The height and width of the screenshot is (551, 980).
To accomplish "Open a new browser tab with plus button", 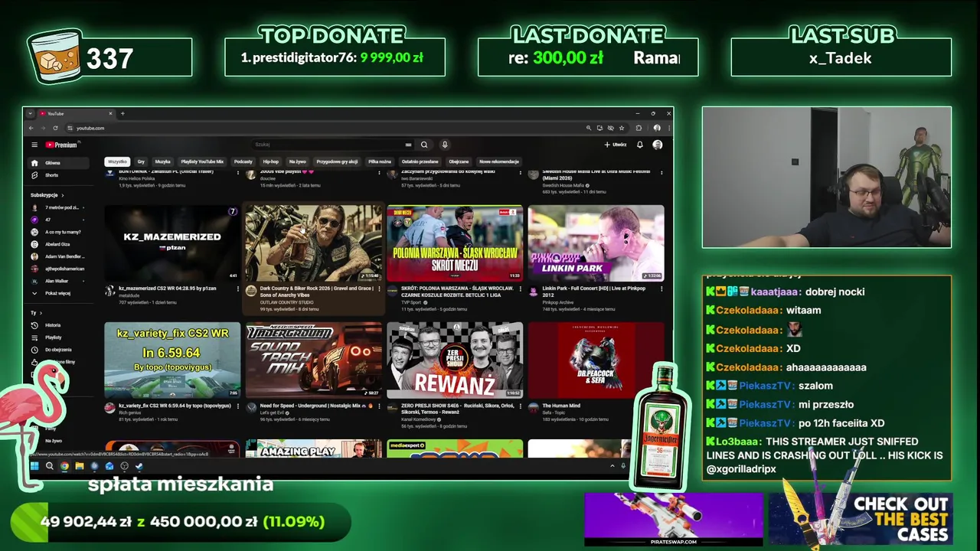I will 122,114.
